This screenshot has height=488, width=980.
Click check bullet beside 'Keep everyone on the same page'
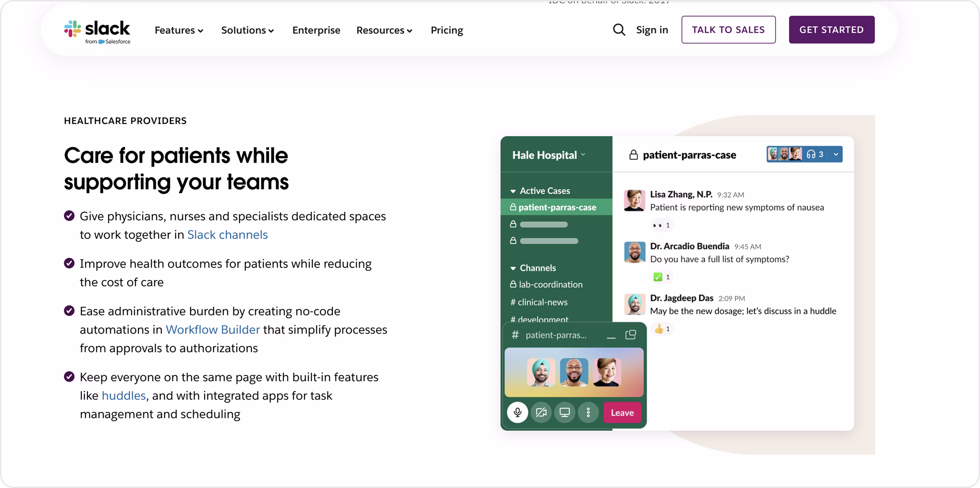pos(69,377)
